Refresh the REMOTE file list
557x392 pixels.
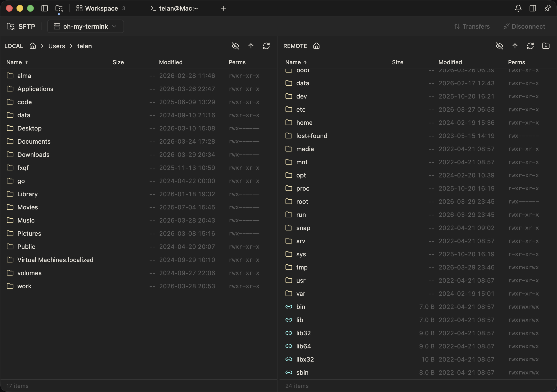coord(530,46)
